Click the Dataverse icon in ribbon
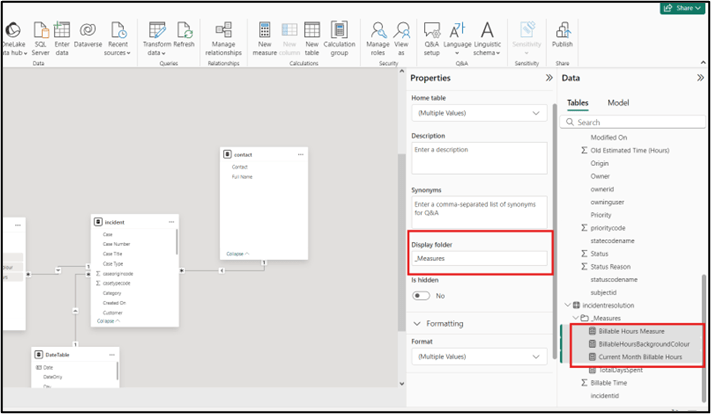711x414 pixels. [88, 29]
